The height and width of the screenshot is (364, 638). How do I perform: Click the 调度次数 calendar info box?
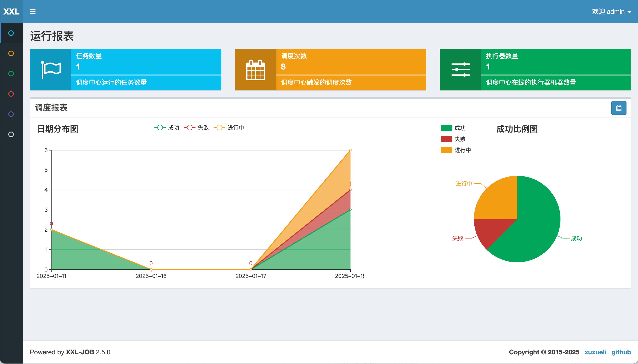[330, 69]
